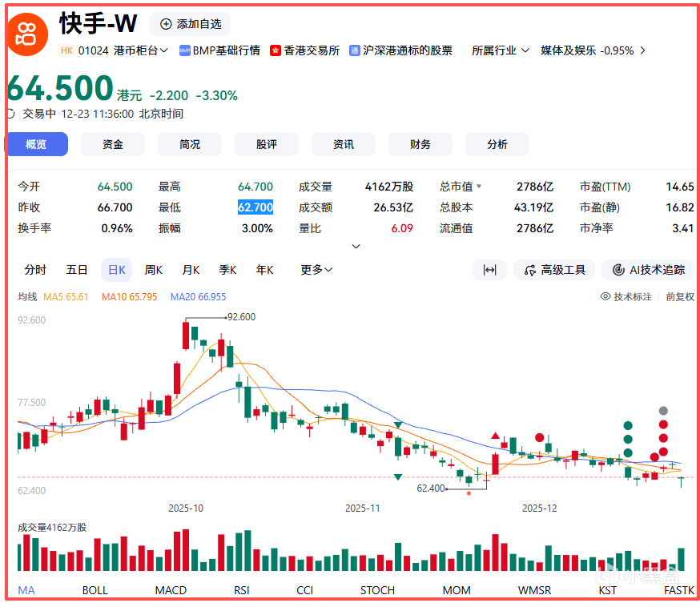This screenshot has width=700, height=603.
Task: Select the MACD indicator
Action: click(171, 590)
